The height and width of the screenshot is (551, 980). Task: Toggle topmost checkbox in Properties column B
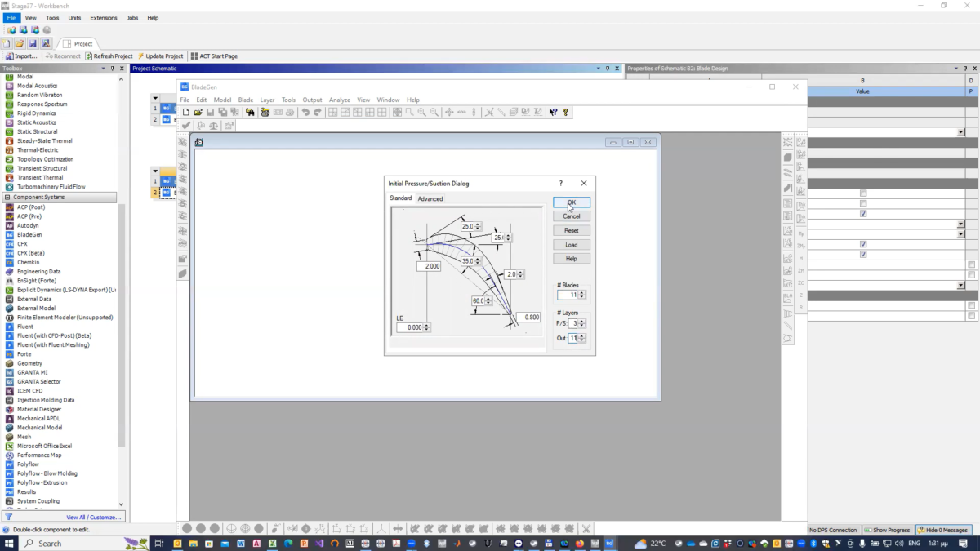point(863,193)
